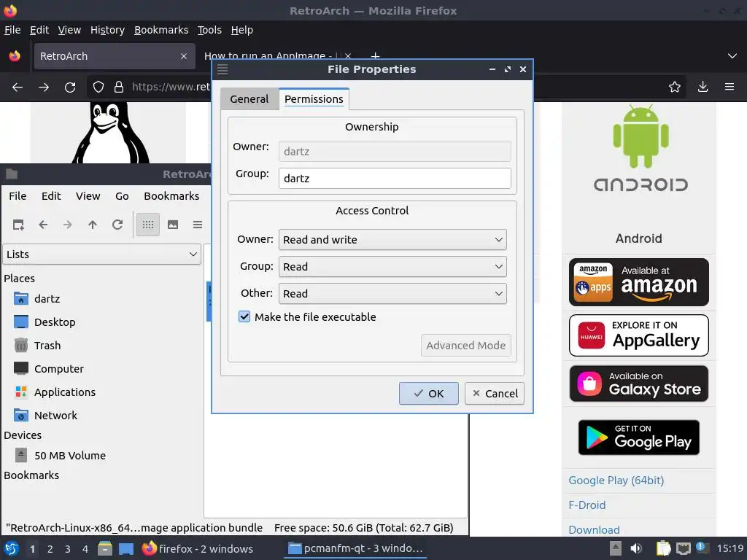Open the Firefox downloads panel
Image resolution: width=747 pixels, height=560 pixels.
coord(703,87)
